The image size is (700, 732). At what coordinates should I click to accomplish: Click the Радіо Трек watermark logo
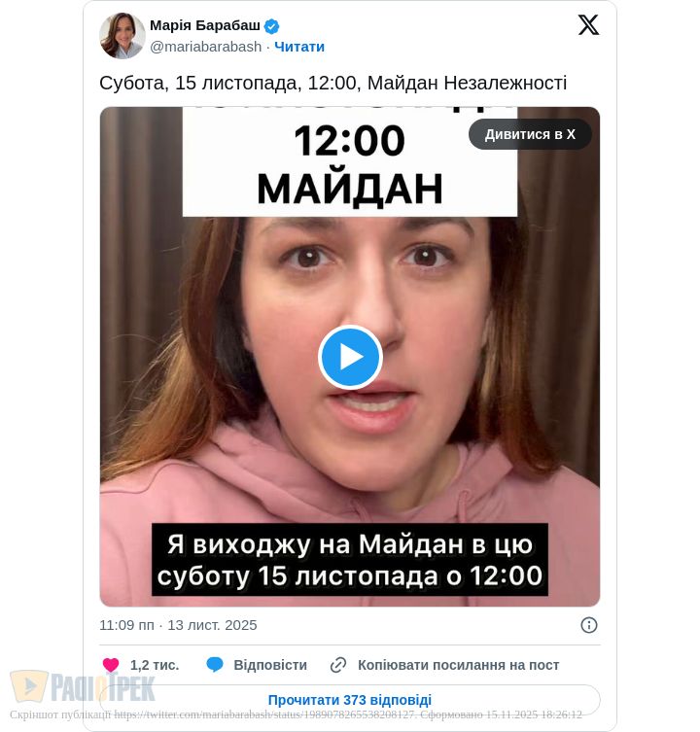coord(83,686)
